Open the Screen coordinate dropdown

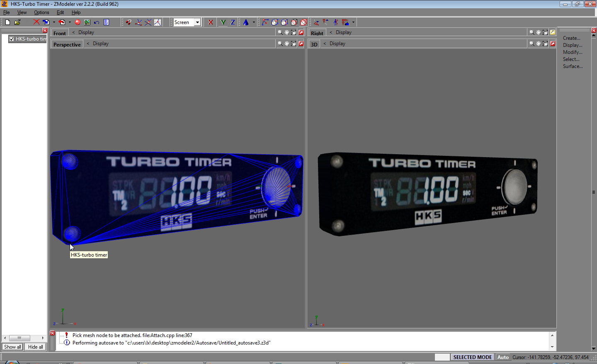click(x=198, y=22)
